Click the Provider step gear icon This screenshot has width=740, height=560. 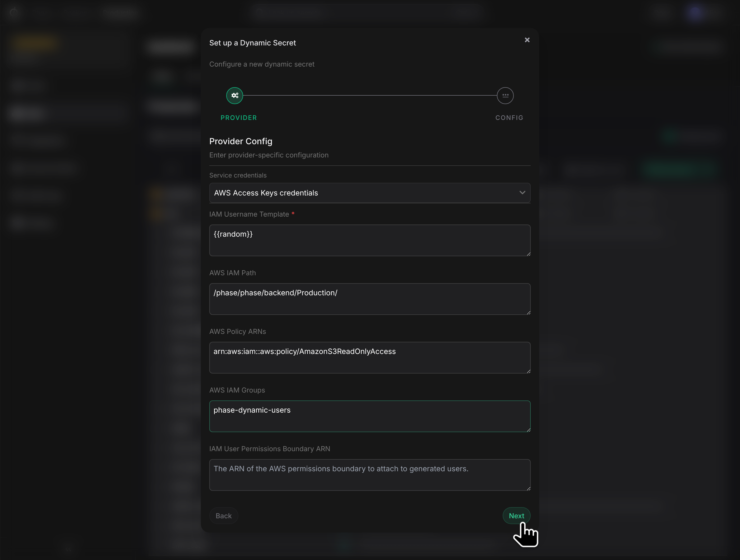click(234, 96)
